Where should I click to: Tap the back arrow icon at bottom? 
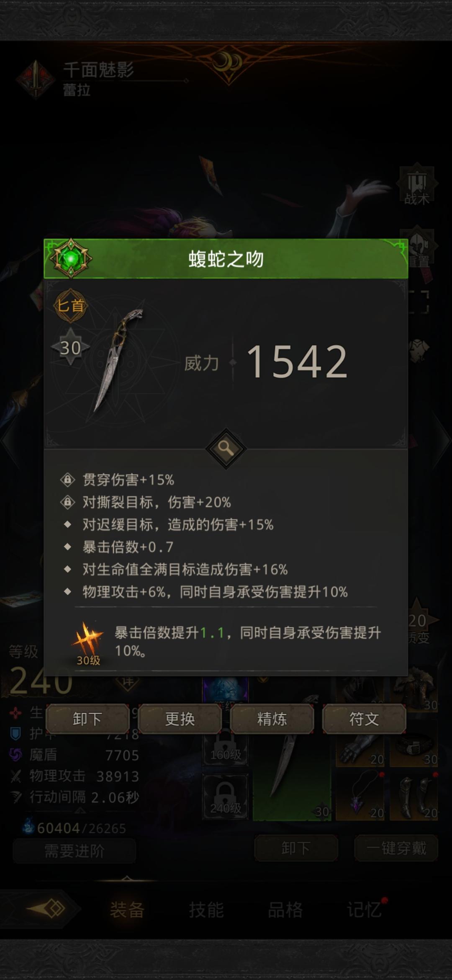(x=47, y=909)
